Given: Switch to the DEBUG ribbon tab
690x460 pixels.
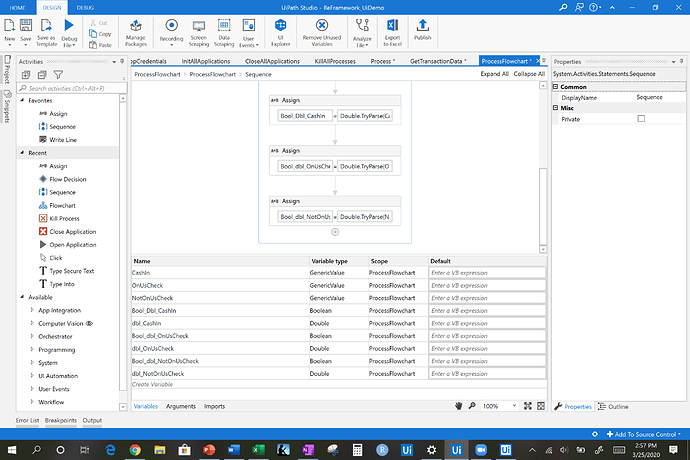Looking at the screenshot, I should (x=85, y=7).
